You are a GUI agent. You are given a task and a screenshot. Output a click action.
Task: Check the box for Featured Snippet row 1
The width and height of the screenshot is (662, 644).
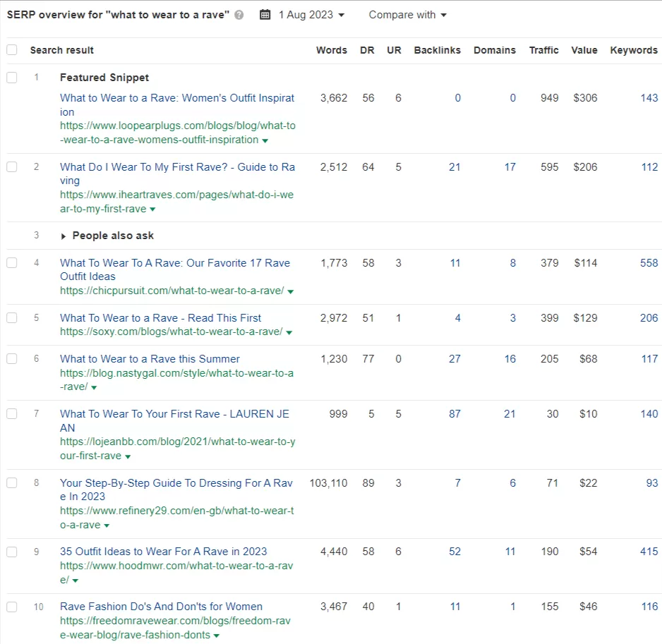coord(12,77)
